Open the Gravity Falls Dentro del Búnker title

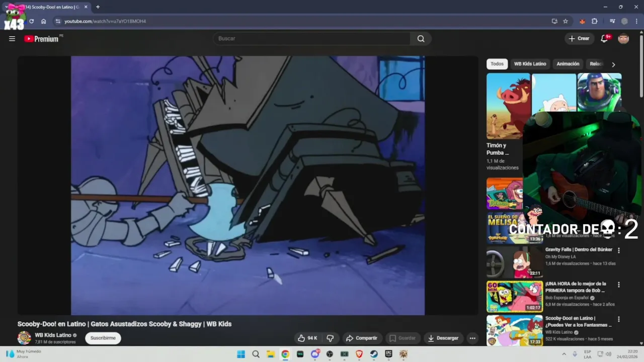pyautogui.click(x=579, y=249)
